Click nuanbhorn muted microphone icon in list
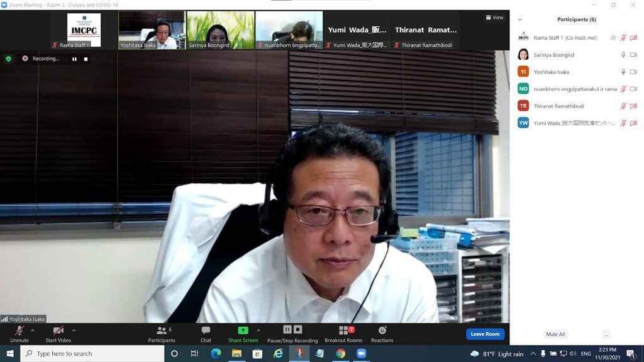Viewport: 644px width, 362px height. tap(623, 89)
